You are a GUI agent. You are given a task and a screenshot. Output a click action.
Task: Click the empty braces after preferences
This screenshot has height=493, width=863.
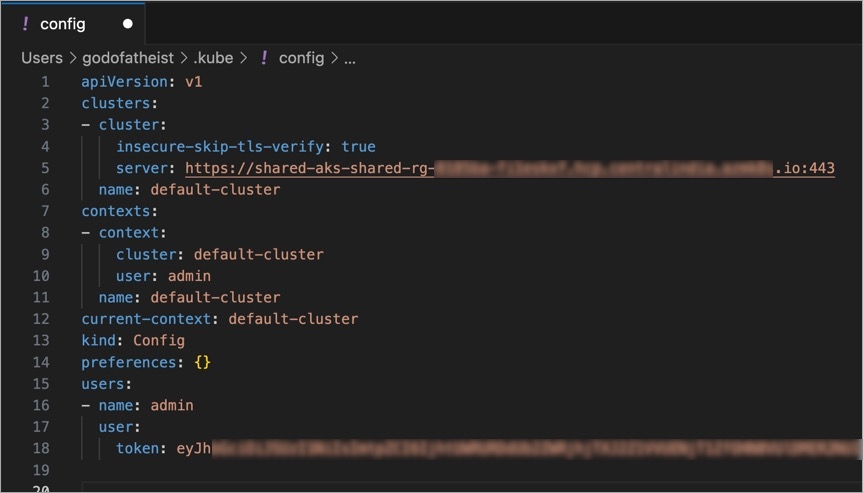pos(203,362)
